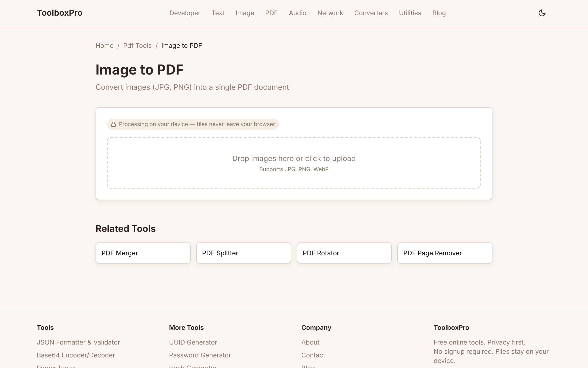Click the lock icon in the privacy badge
The height and width of the screenshot is (368, 588).
click(x=113, y=124)
